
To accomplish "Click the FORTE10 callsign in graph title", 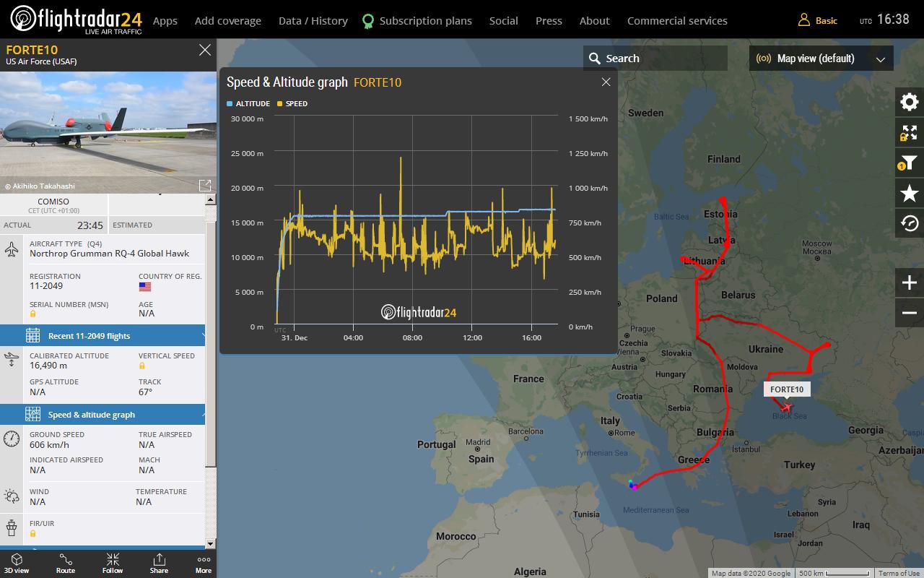I will pyautogui.click(x=378, y=82).
